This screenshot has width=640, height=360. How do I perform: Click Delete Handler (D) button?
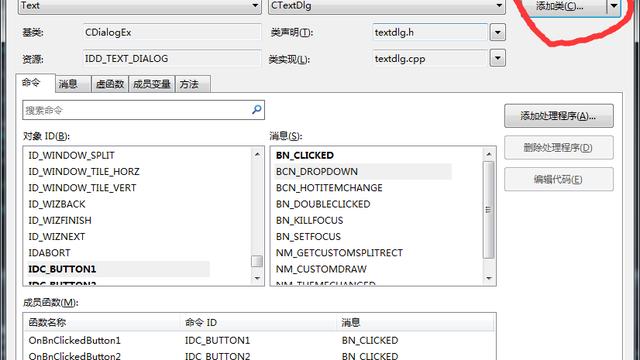(x=558, y=148)
